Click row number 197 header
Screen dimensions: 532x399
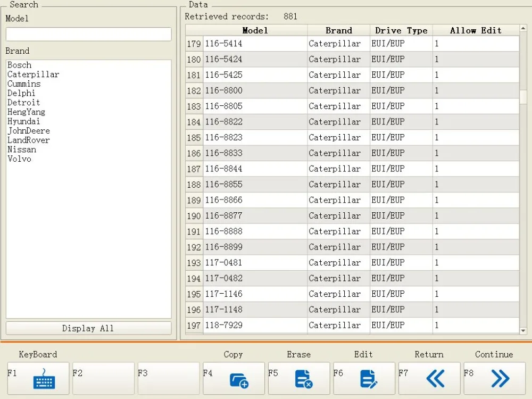pos(194,326)
